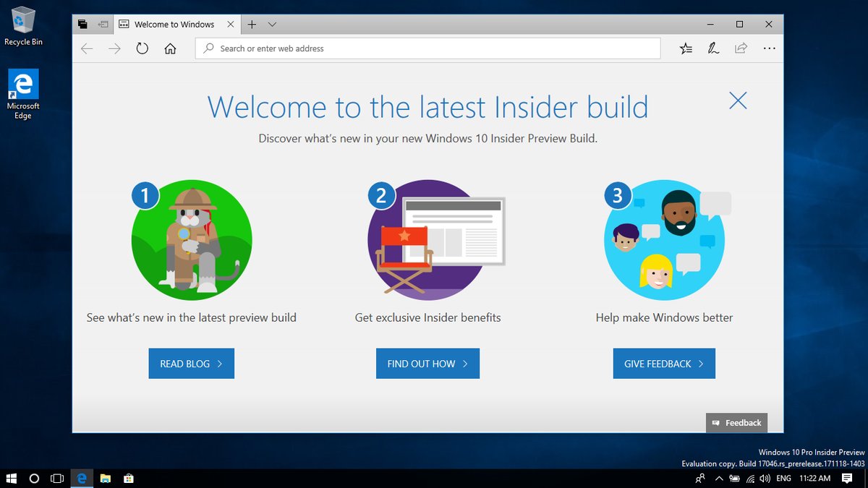868x488 pixels.
Task: Open the Recycle Bin desktop icon
Action: pyautogui.click(x=23, y=26)
